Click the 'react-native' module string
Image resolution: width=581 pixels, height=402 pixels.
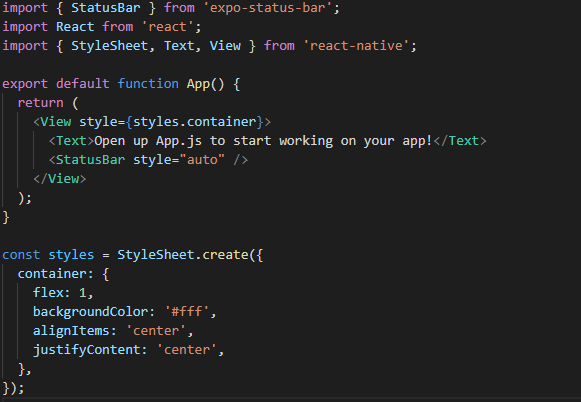[356, 46]
